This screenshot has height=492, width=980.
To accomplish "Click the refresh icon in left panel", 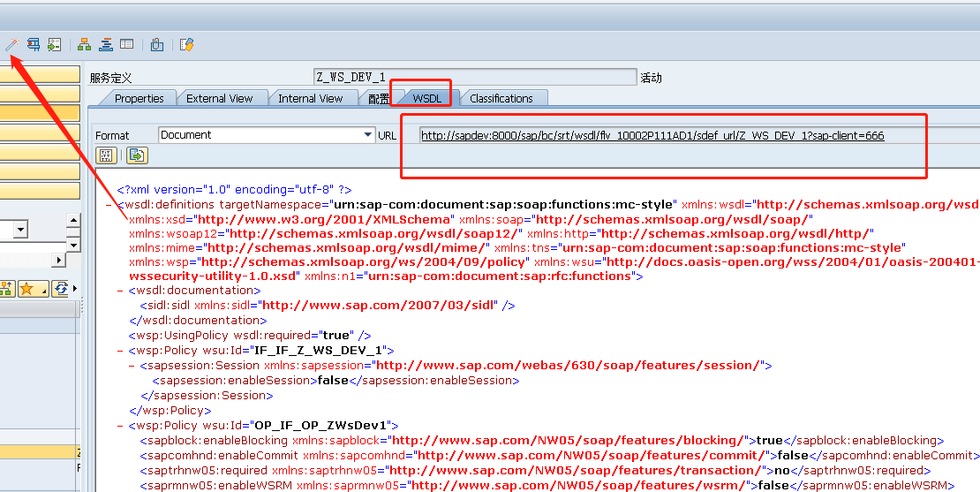I will coord(61,289).
